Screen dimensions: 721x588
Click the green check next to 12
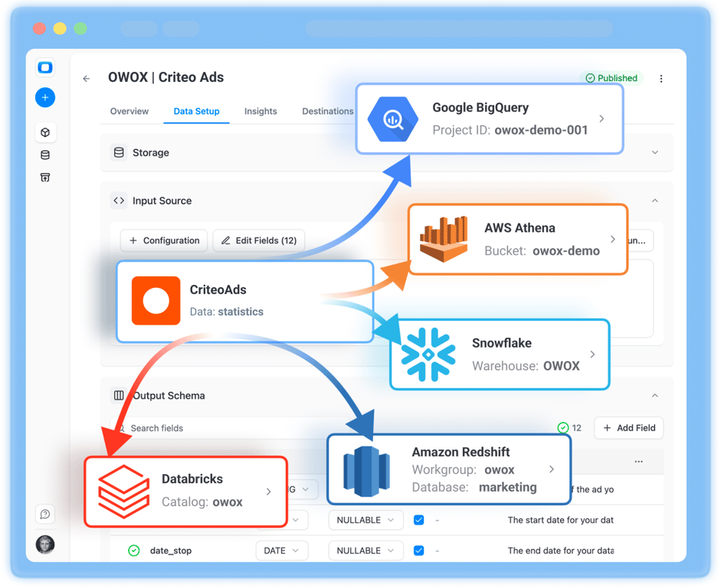[563, 428]
